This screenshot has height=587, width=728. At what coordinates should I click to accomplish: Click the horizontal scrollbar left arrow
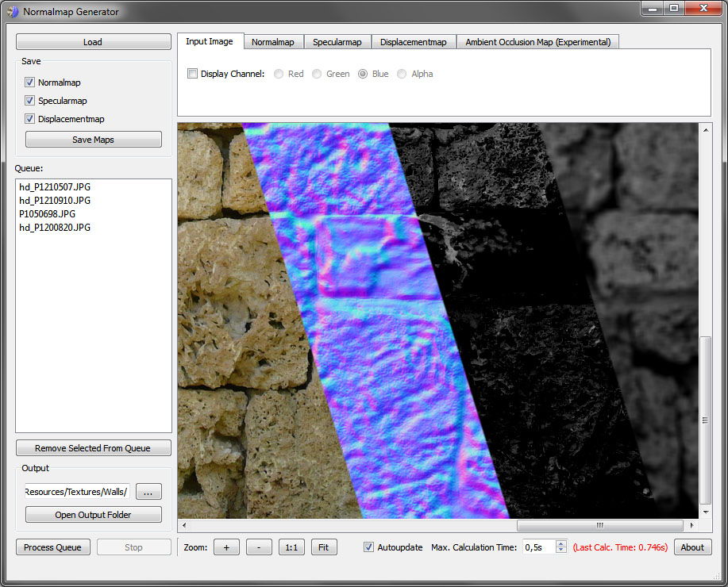(x=184, y=525)
